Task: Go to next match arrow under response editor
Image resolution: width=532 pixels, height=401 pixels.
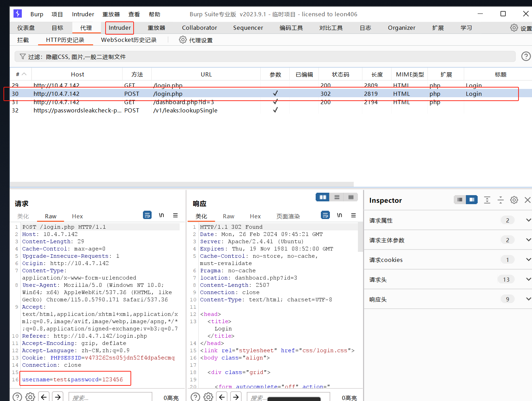Action: pyautogui.click(x=236, y=397)
